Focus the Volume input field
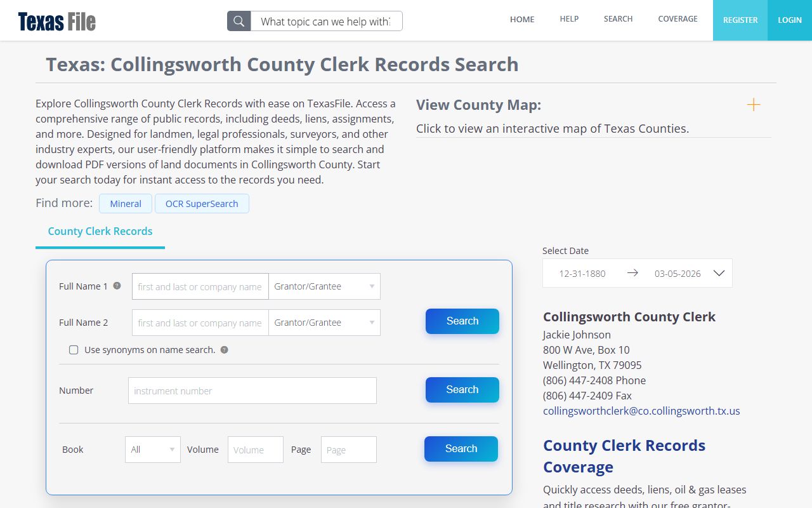812x508 pixels. [256, 450]
